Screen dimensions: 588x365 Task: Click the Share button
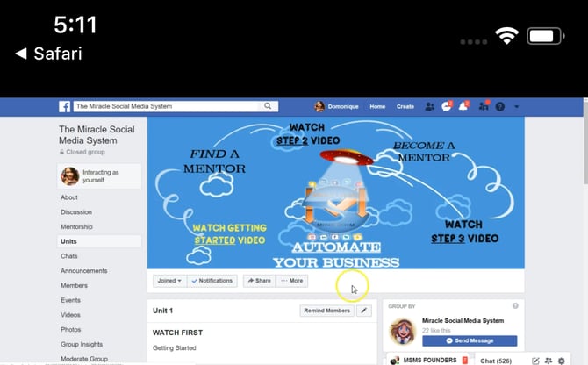pos(259,281)
